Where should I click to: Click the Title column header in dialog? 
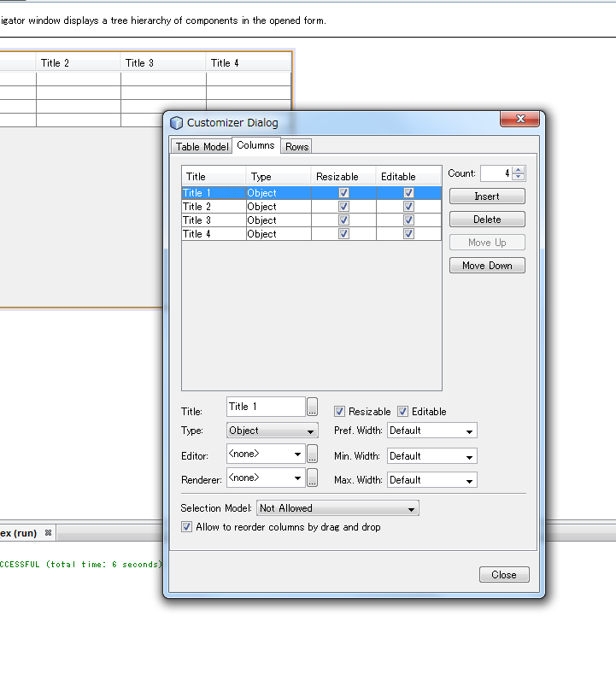[214, 177]
